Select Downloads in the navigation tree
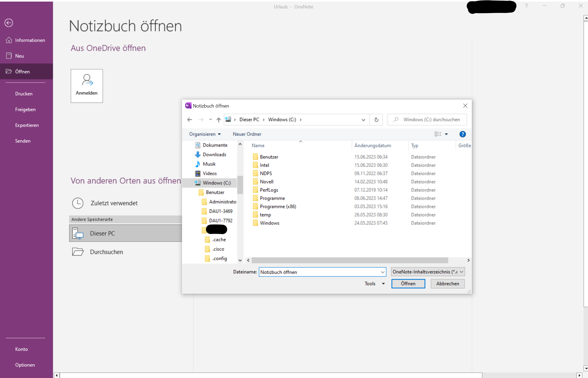The image size is (588, 378). click(x=214, y=155)
